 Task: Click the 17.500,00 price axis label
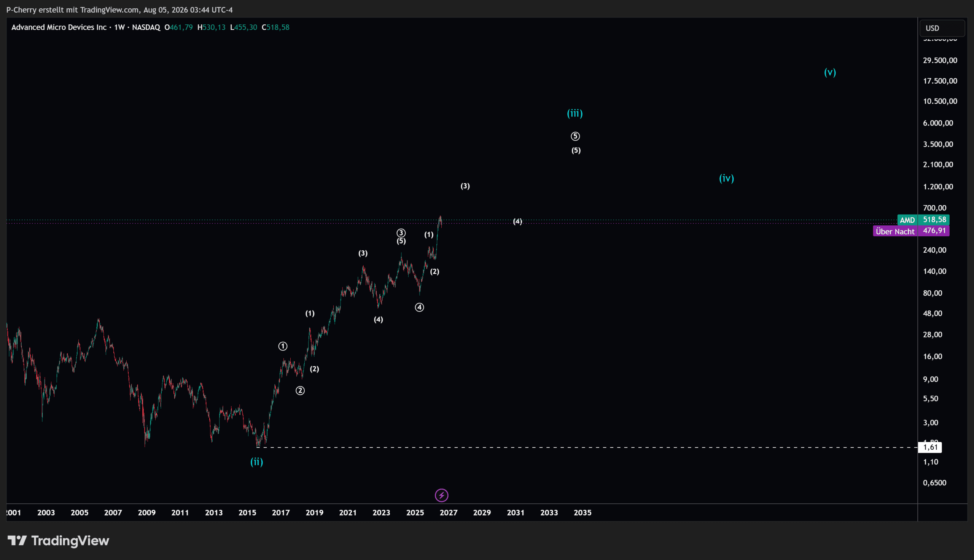click(940, 81)
